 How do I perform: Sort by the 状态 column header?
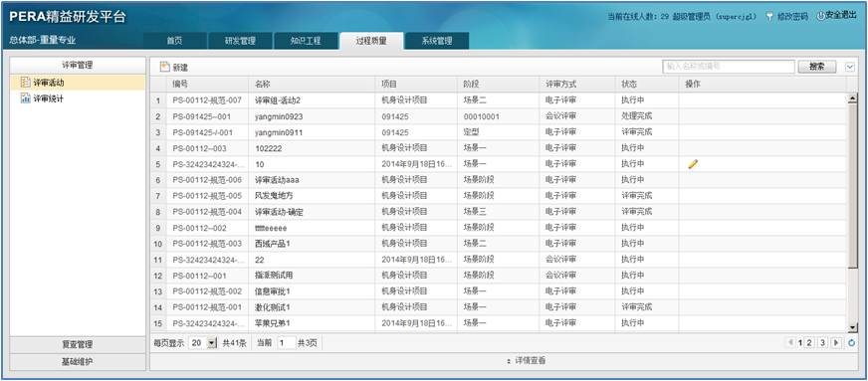coord(647,84)
